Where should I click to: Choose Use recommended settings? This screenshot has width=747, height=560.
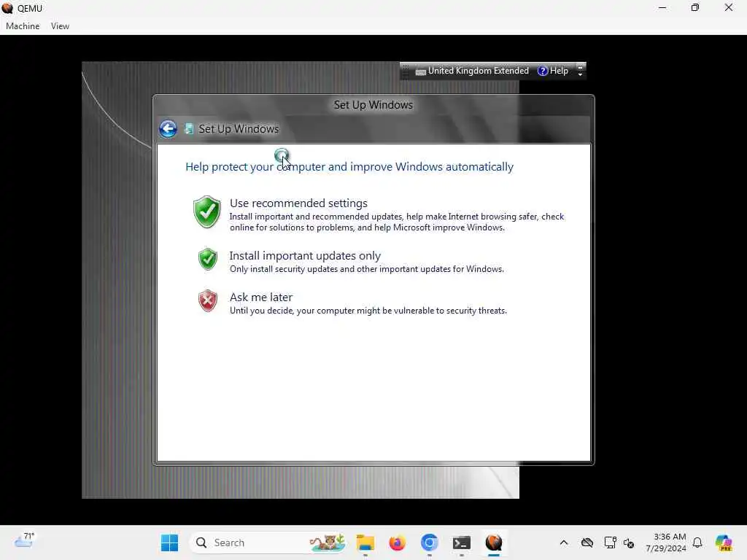(298, 203)
